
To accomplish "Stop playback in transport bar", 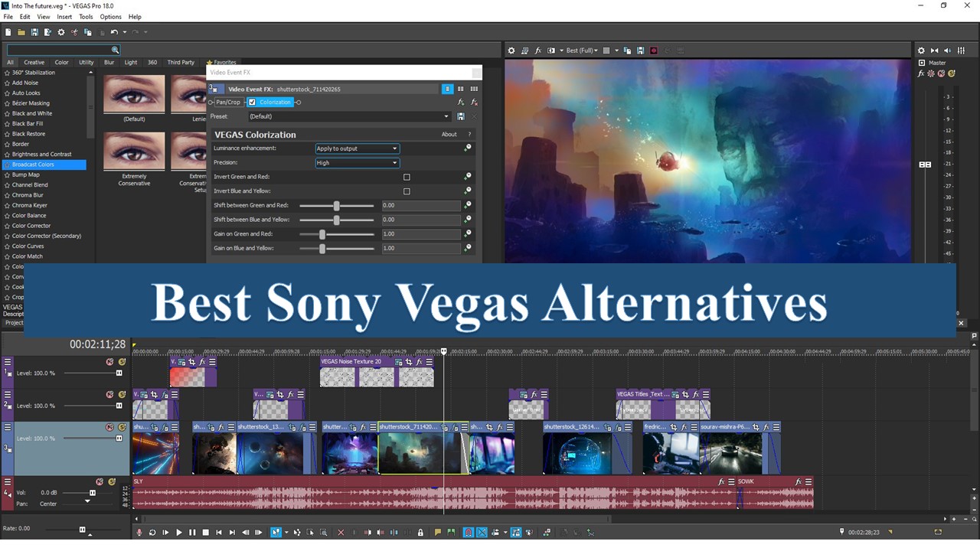I will (x=205, y=533).
